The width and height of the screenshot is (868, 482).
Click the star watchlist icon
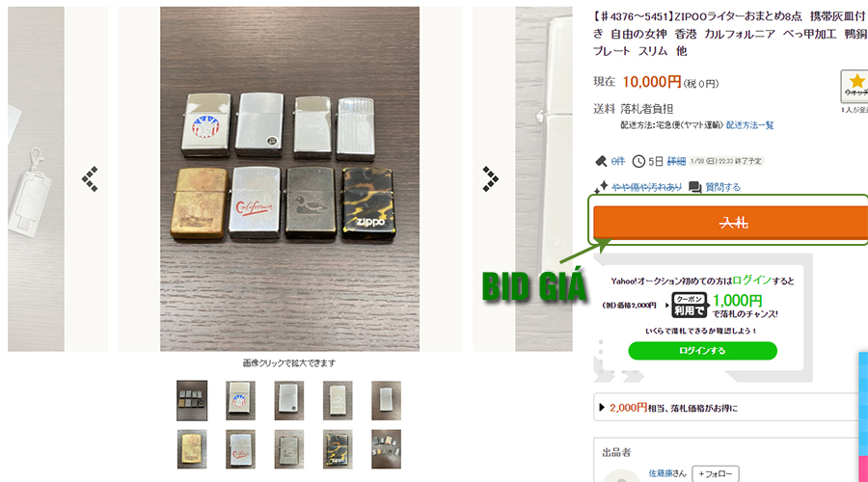(855, 87)
